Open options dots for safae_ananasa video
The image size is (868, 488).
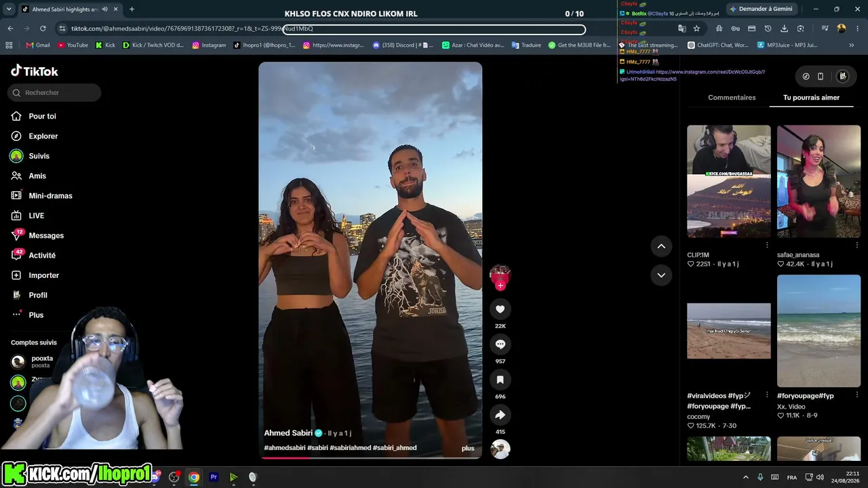coord(857,245)
